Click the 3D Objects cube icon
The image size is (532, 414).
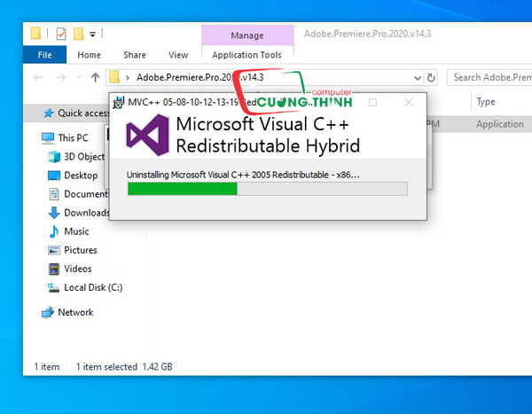54,156
